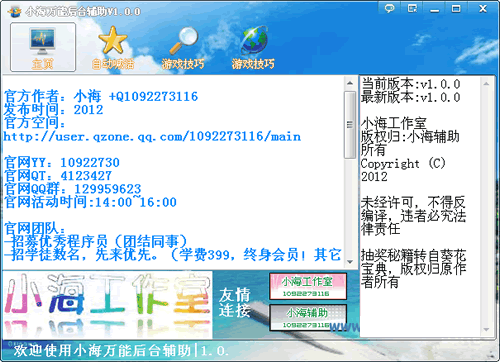The height and width of the screenshot is (362, 500).
Task: Click main text scrollbar down arrow
Action: pos(350,262)
